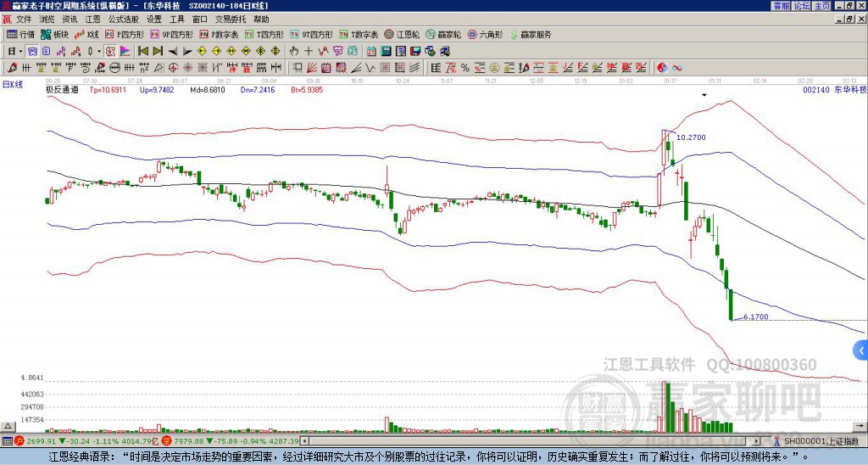The image size is (868, 465).
Task: Click the black right arrow icon
Action: click(x=187, y=52)
